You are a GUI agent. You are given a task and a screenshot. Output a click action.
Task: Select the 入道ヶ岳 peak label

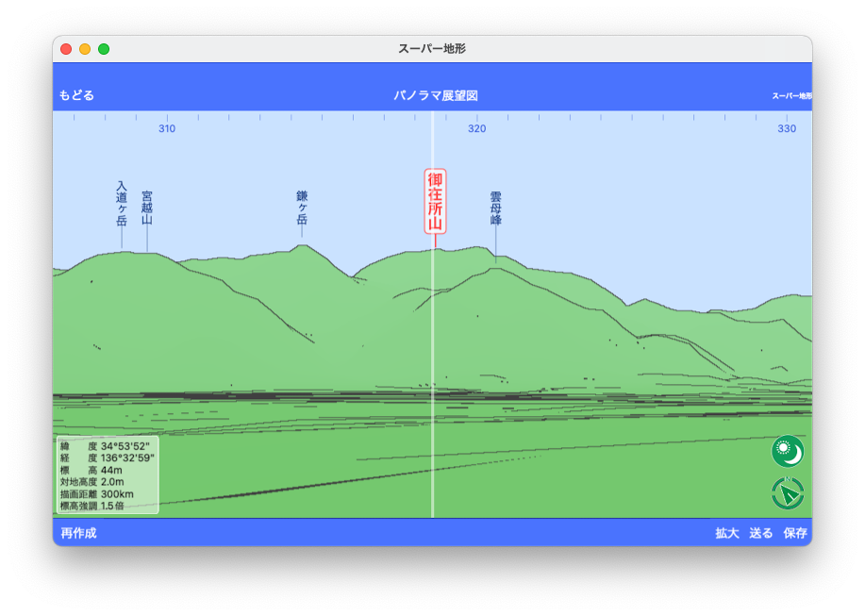pos(122,204)
